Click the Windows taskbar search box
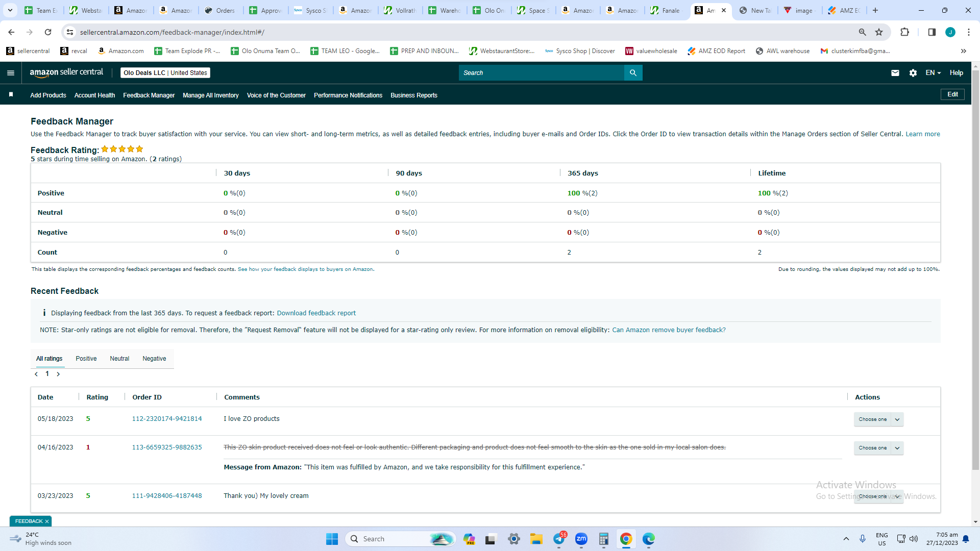 coord(401,539)
